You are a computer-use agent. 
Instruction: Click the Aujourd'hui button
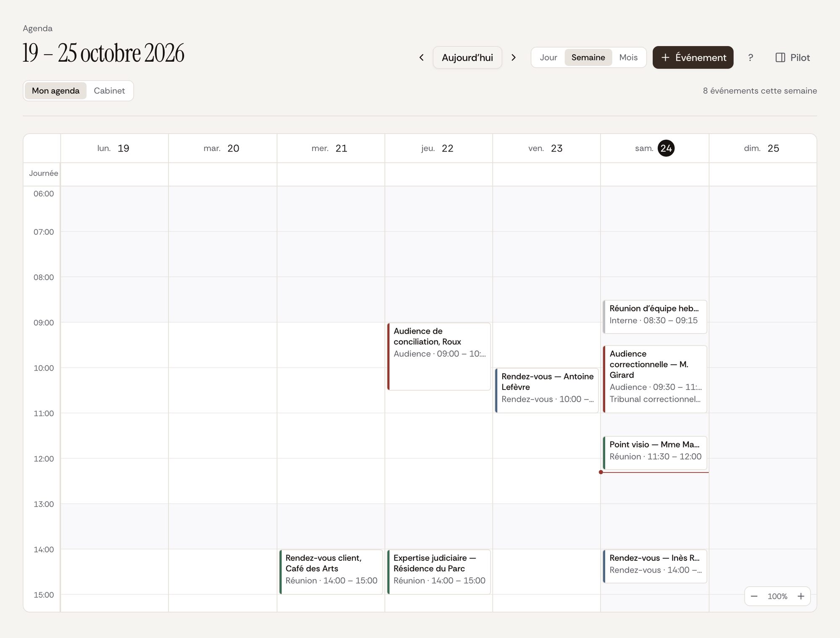pyautogui.click(x=467, y=58)
